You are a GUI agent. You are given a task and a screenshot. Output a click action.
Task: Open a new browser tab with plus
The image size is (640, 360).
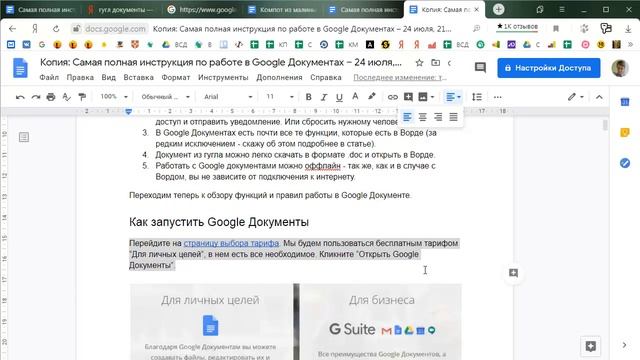(498, 9)
